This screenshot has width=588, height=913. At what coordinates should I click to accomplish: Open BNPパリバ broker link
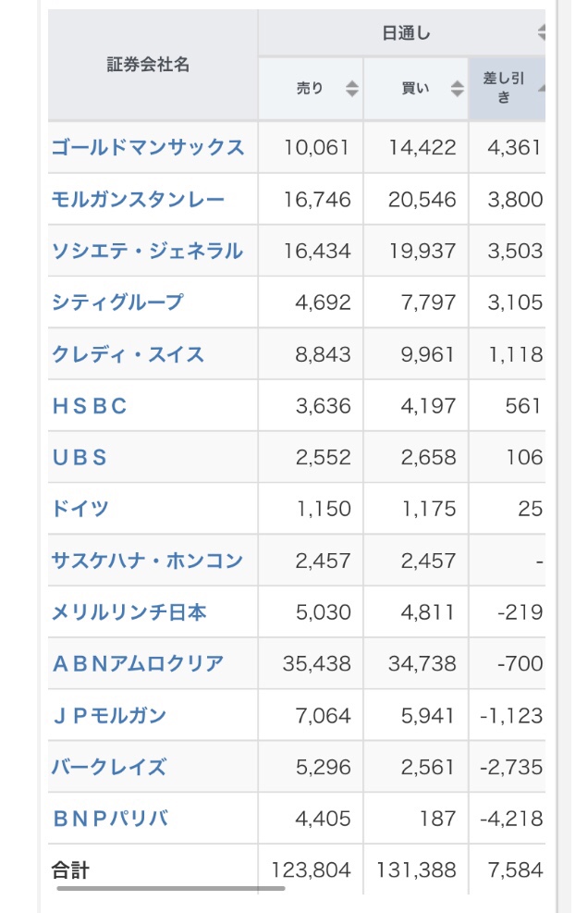(x=111, y=818)
